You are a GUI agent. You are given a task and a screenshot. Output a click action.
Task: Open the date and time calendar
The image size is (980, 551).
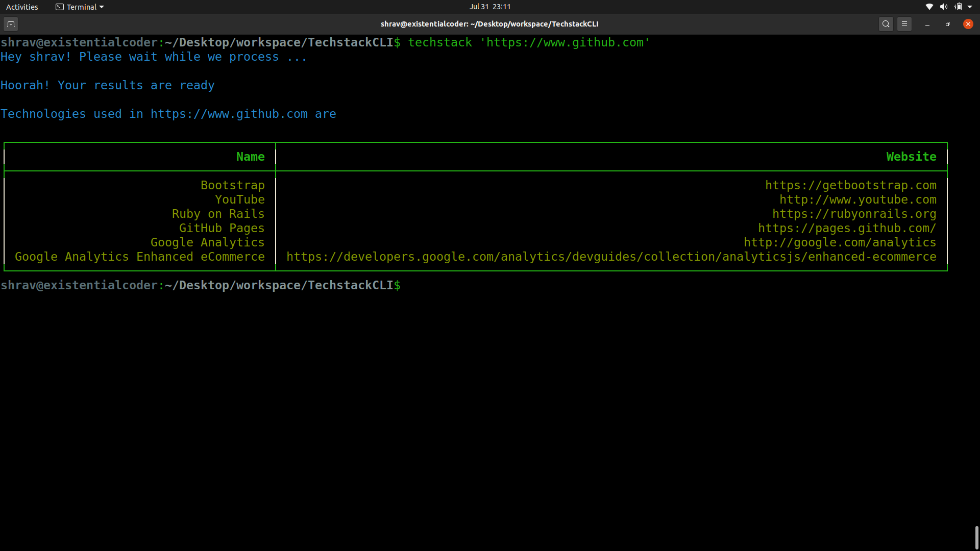coord(489,7)
